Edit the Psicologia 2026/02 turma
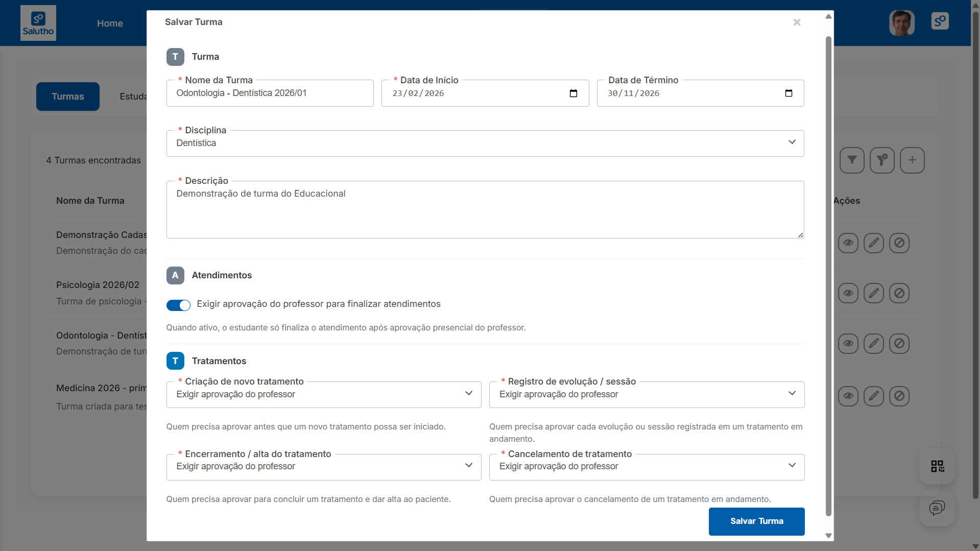Viewport: 980px width, 551px height. [874, 293]
